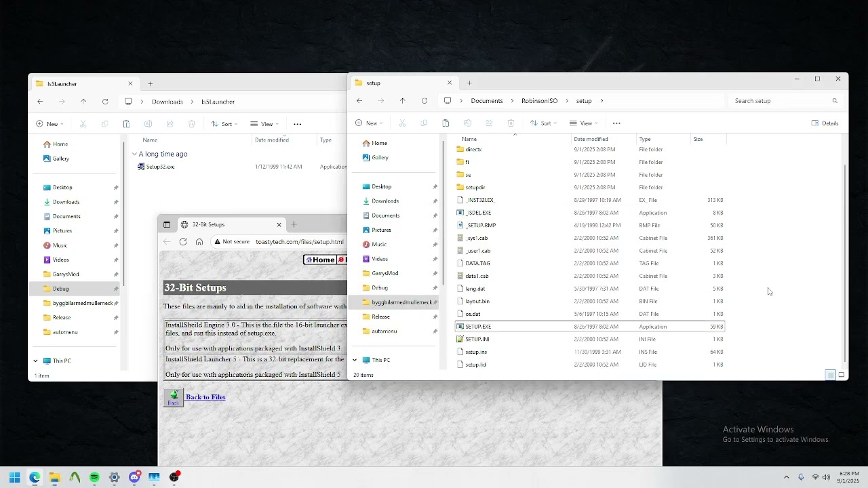This screenshot has height=488, width=868.
Task: Open Microsoft Edge from the taskbar
Action: (35, 477)
